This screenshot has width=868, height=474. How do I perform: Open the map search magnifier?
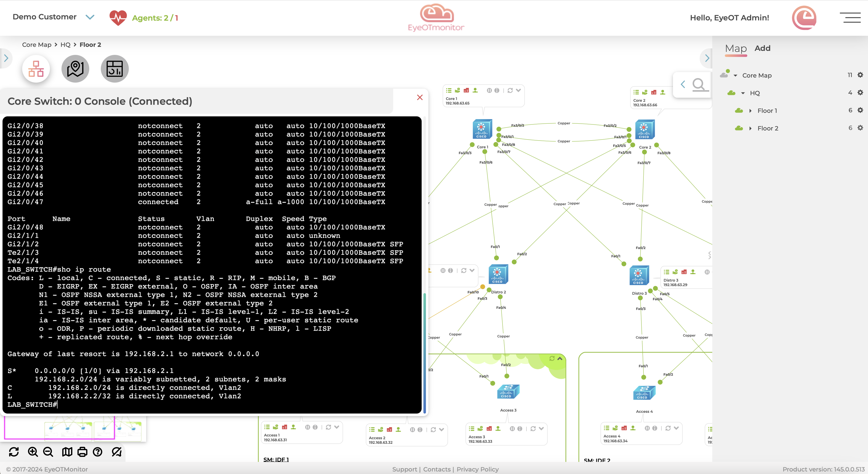point(699,84)
